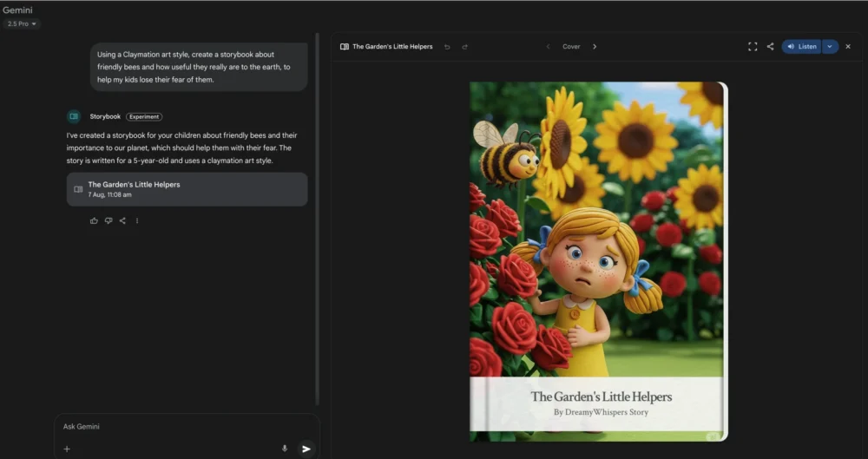Click the thumbs down feedback icon
Screen dimensions: 868x459
pyautogui.click(x=108, y=221)
